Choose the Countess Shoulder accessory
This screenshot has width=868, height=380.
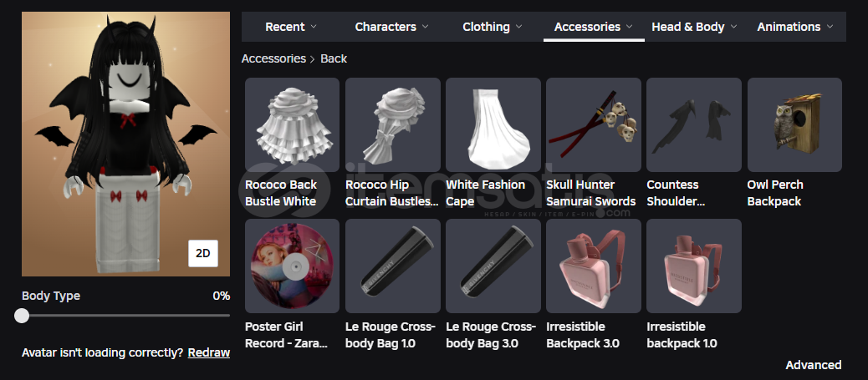[693, 124]
